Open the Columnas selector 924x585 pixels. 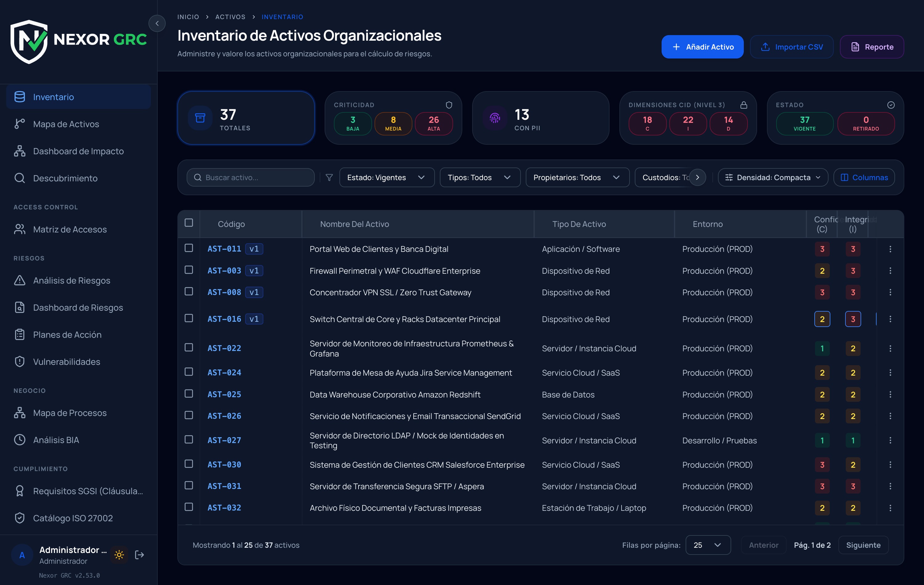pos(864,177)
